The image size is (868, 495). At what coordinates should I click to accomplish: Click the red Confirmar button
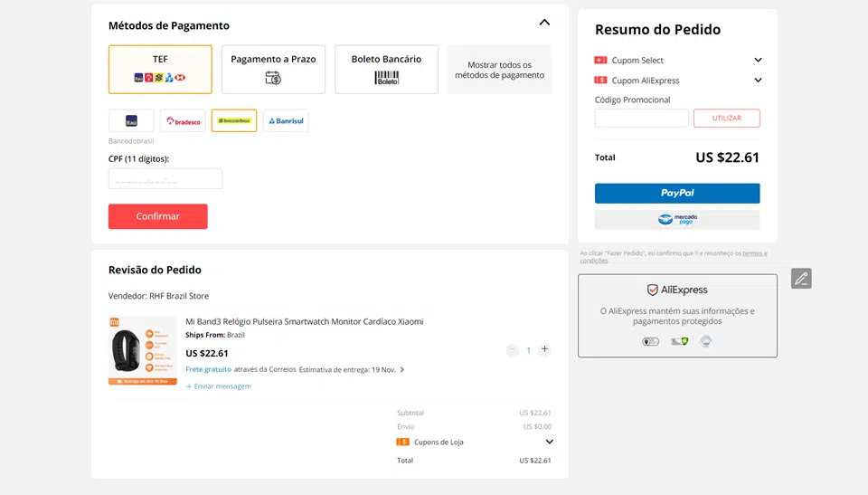click(x=157, y=216)
